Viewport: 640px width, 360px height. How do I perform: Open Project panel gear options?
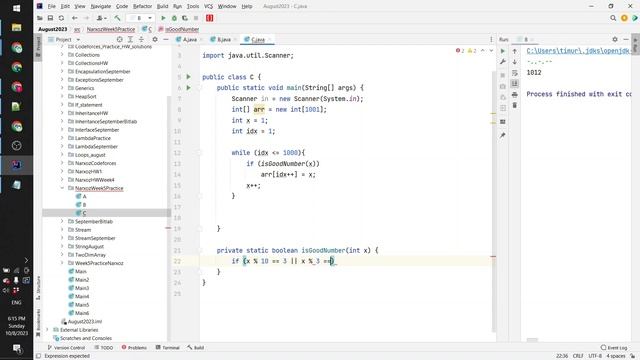pos(155,40)
